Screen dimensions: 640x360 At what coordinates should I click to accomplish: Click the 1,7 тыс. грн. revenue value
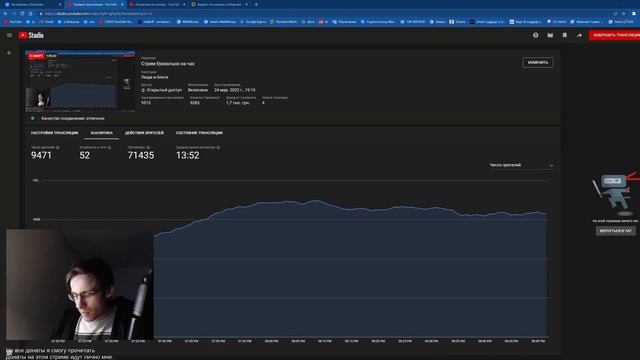[x=238, y=103]
